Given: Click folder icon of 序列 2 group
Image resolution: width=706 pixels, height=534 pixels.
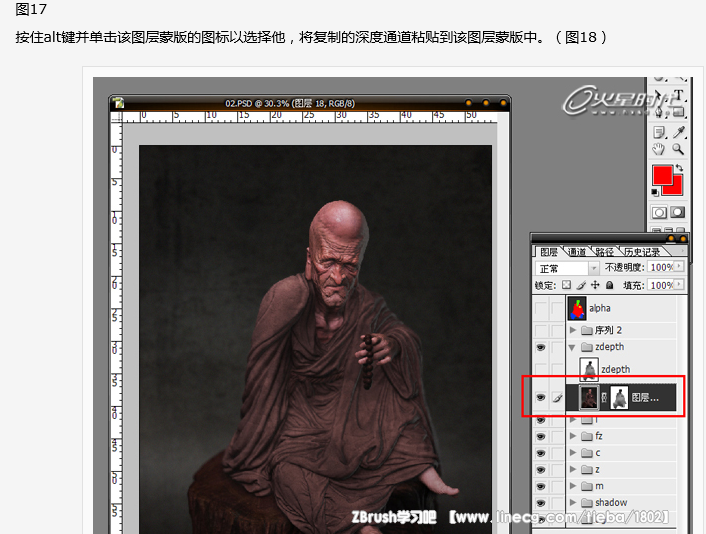Looking at the screenshot, I should [586, 330].
